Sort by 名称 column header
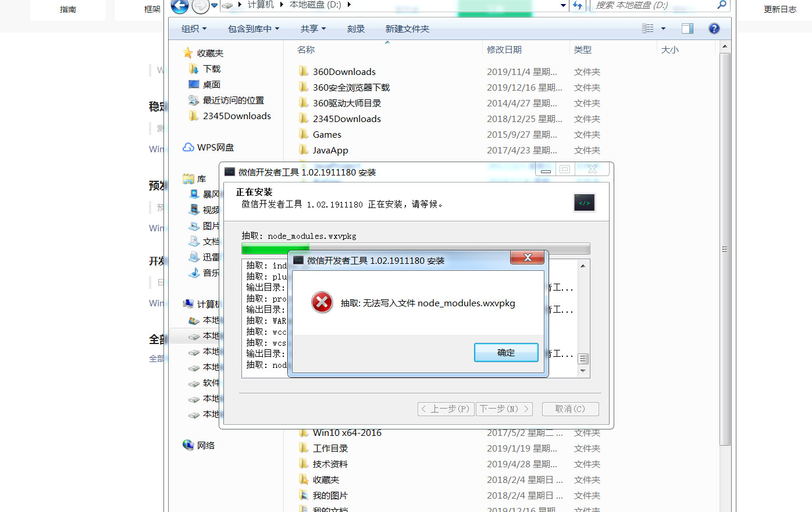The image size is (812, 512). coord(306,49)
